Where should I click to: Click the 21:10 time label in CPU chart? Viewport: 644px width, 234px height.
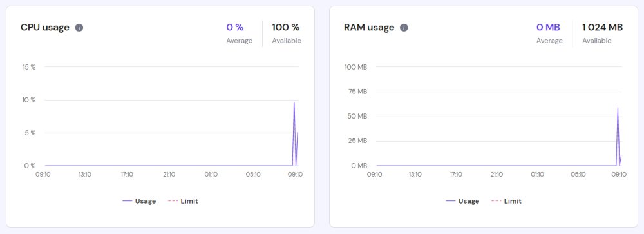pyautogui.click(x=169, y=174)
